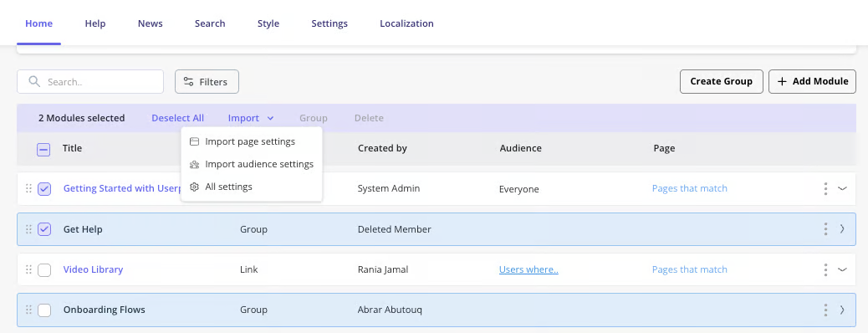The image size is (868, 333).
Task: Click the Everyone audience cell
Action: [x=518, y=189]
